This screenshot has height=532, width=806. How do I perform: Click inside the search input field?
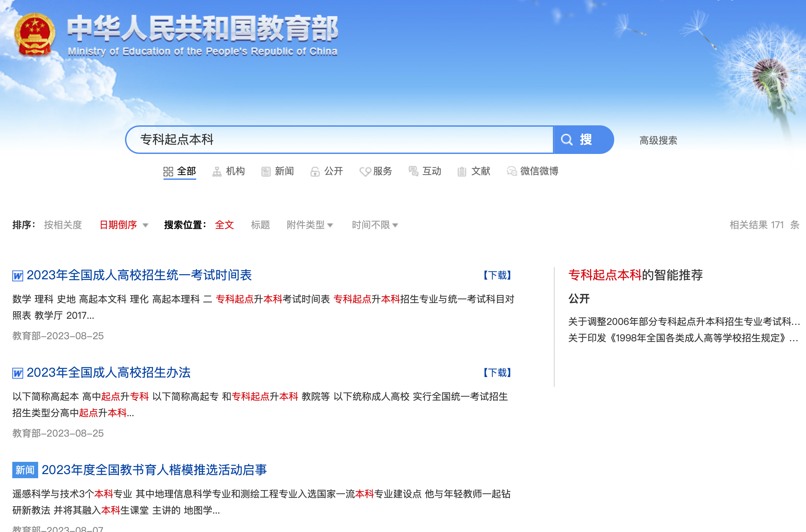307,140
